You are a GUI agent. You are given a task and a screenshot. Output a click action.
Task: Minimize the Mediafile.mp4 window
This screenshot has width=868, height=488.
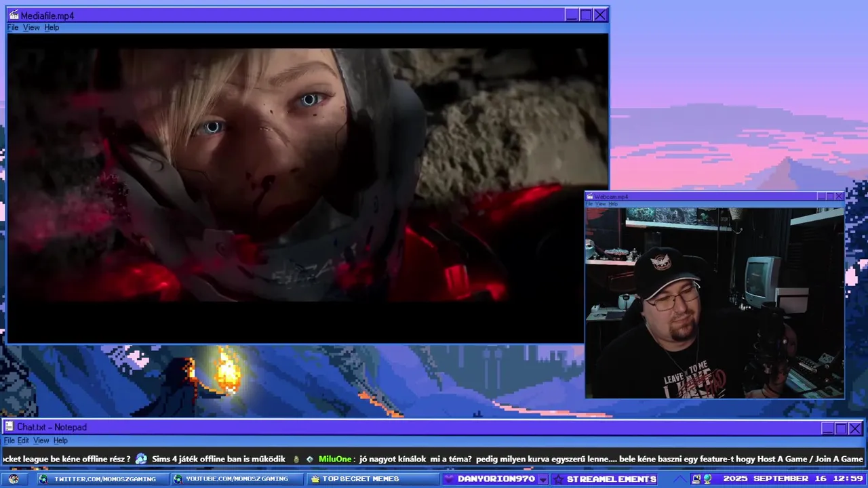tap(572, 15)
